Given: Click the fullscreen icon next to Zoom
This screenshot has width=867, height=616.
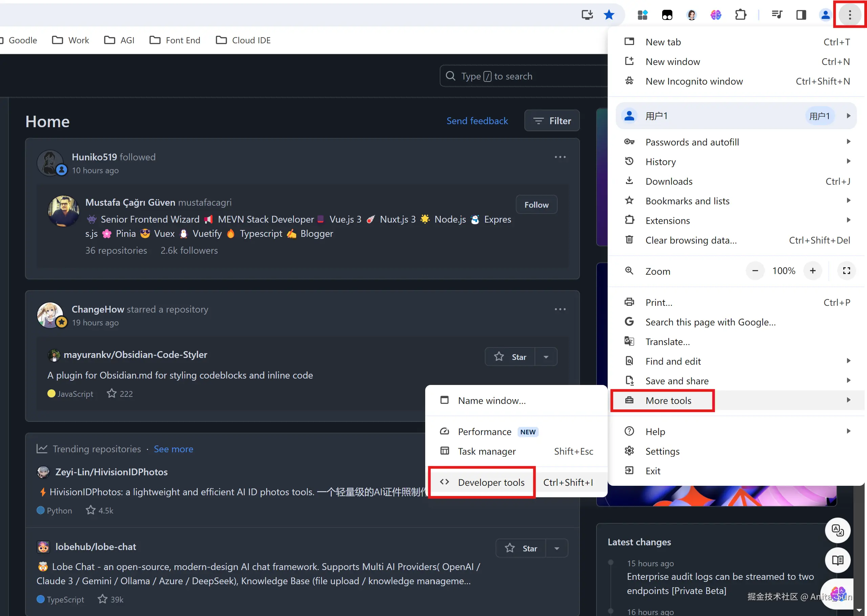Looking at the screenshot, I should point(846,271).
